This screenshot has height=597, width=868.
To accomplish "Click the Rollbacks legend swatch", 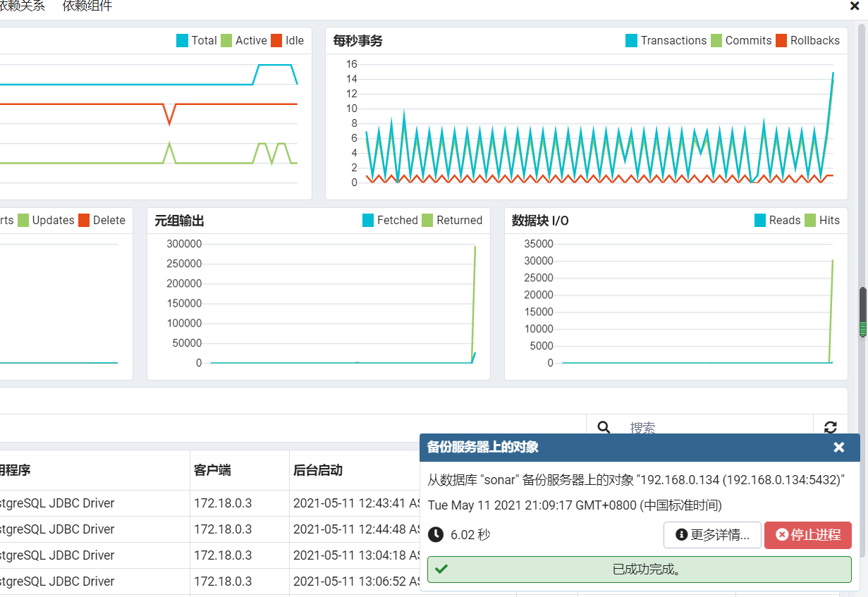I will (x=781, y=41).
